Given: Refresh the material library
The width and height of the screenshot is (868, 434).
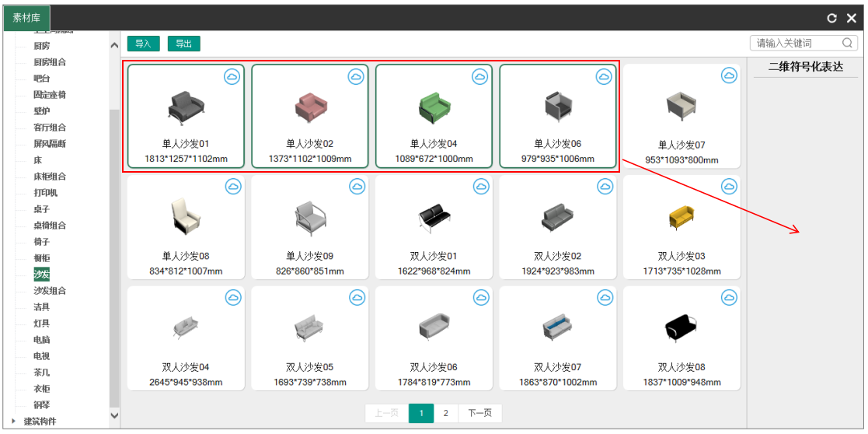Looking at the screenshot, I should pyautogui.click(x=831, y=19).
